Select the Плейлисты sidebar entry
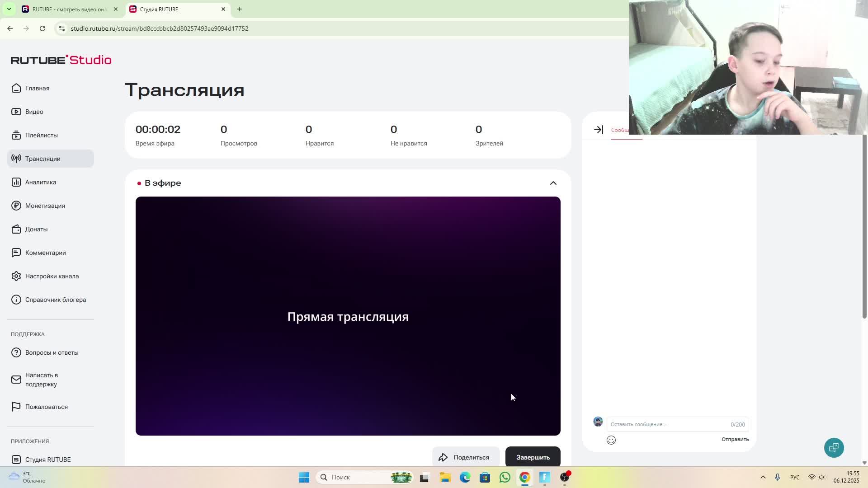Image resolution: width=868 pixels, height=488 pixels. tap(42, 135)
